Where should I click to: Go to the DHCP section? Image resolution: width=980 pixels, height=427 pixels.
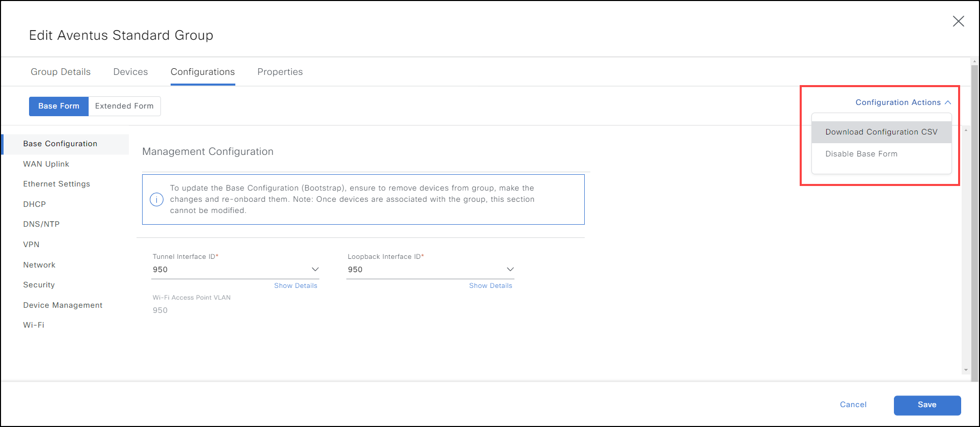click(x=35, y=204)
